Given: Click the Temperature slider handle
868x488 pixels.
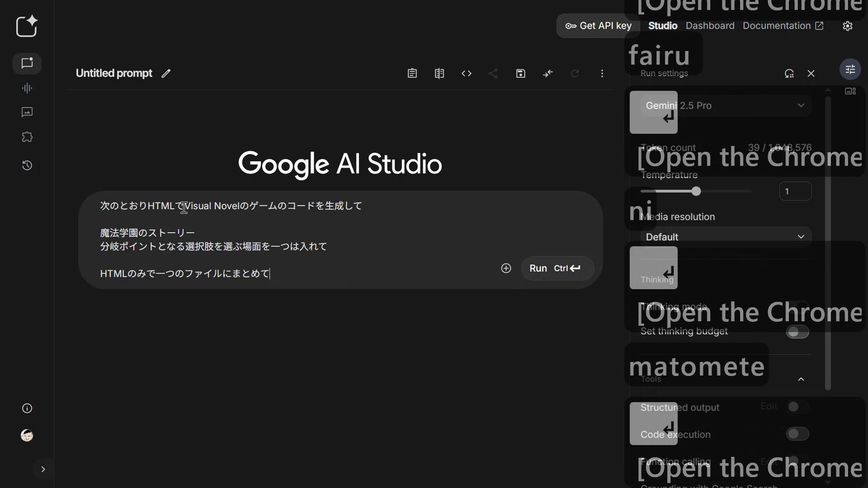Looking at the screenshot, I should pos(696,192).
